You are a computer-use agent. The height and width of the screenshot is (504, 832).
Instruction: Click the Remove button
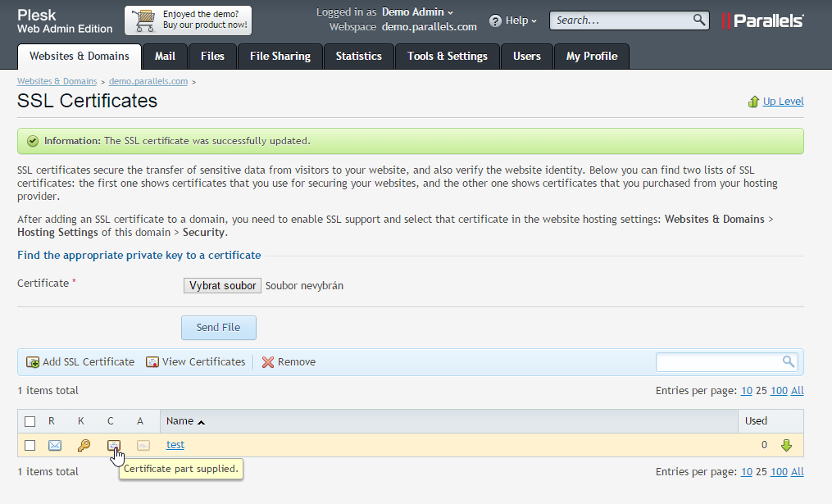pos(289,362)
